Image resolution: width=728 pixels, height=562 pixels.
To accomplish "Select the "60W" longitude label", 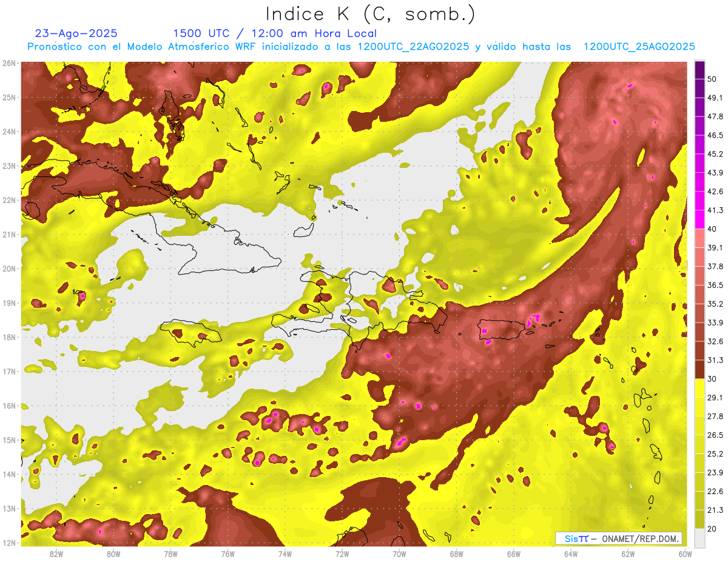I will (x=686, y=554).
